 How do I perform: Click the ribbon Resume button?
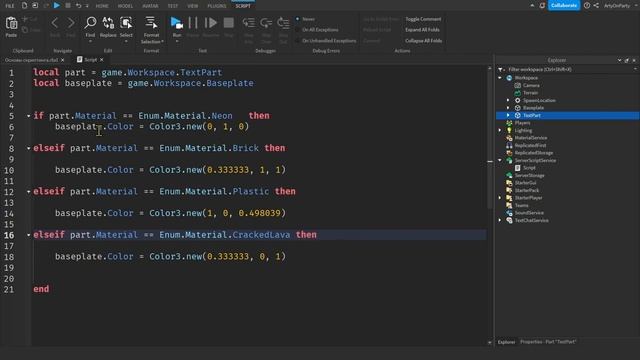tap(211, 23)
